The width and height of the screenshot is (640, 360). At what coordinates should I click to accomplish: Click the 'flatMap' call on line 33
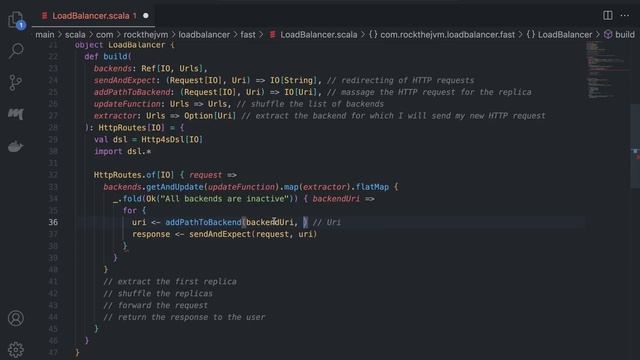pos(372,187)
